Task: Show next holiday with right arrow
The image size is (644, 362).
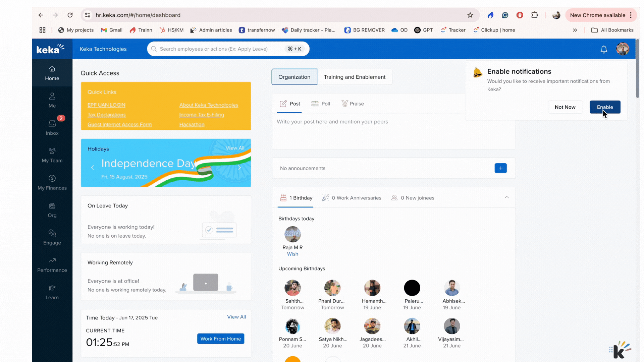Action: pos(239,168)
